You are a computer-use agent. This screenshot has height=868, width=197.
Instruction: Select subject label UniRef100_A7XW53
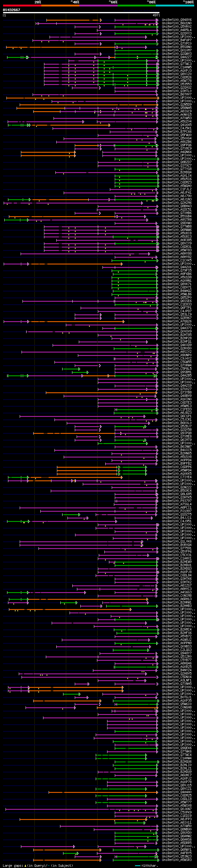pos(177,118)
